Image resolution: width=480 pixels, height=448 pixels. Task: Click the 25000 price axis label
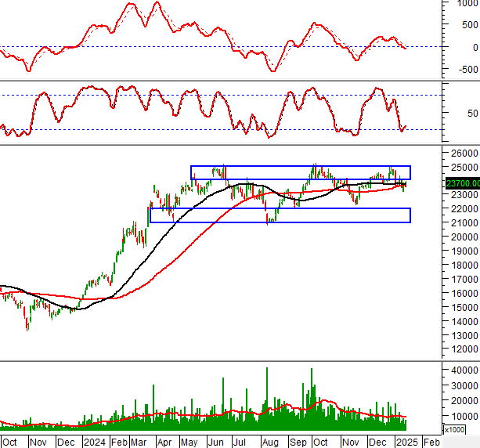click(x=464, y=167)
